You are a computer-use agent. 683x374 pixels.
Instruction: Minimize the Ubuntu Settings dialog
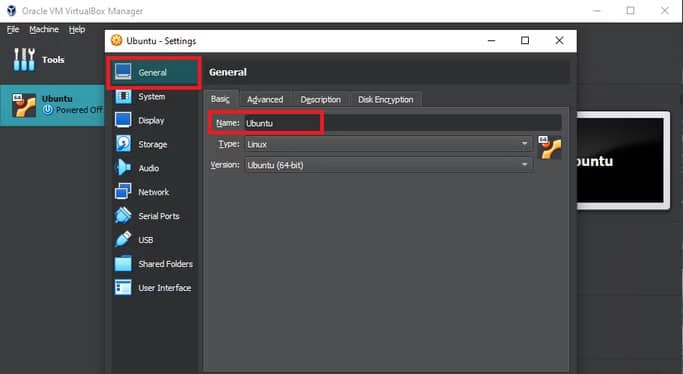coord(491,40)
